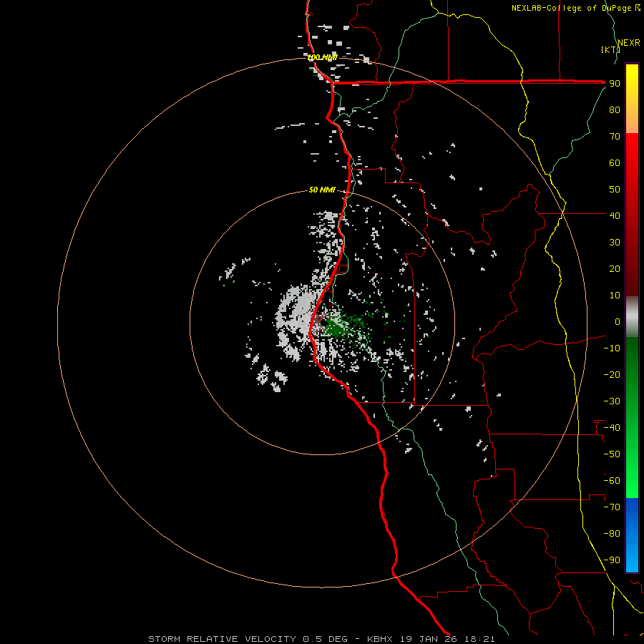
Task: Click the KBHX station ID in footer
Action: [x=380, y=639]
